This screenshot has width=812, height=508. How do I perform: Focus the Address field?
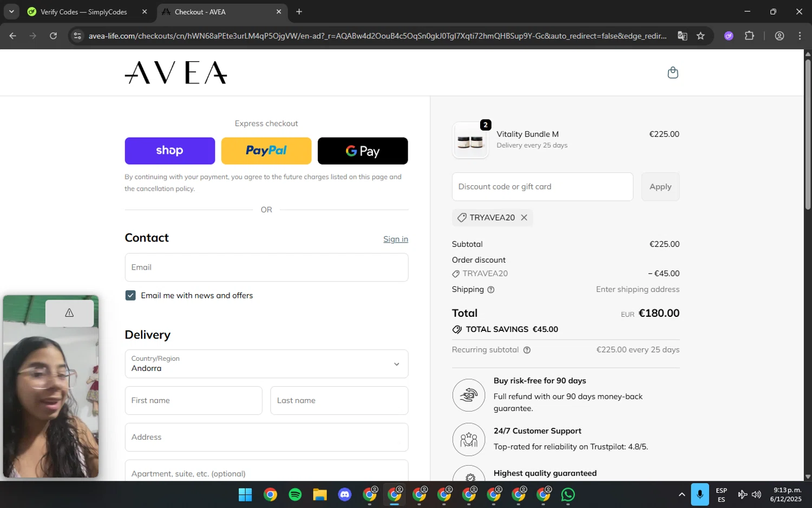[x=266, y=438]
